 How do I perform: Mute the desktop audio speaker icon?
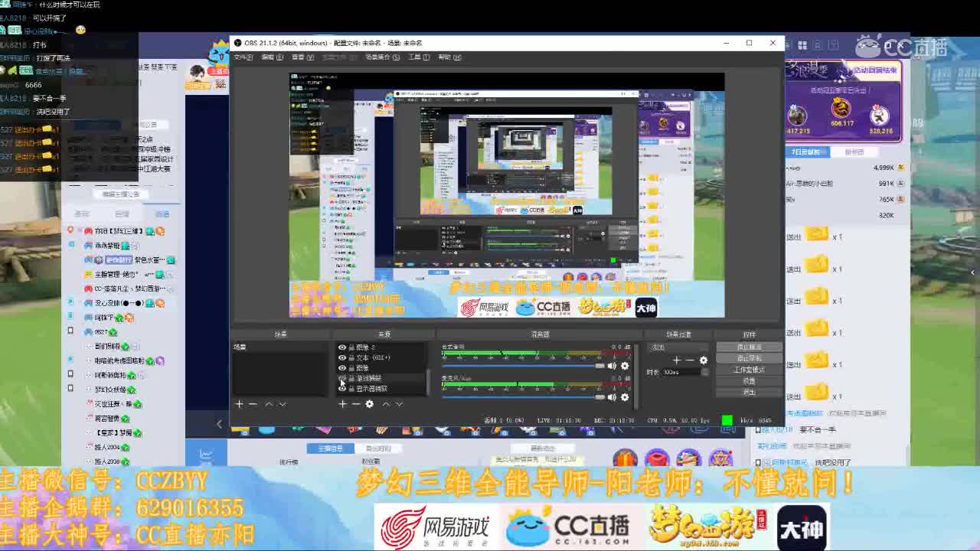point(612,366)
